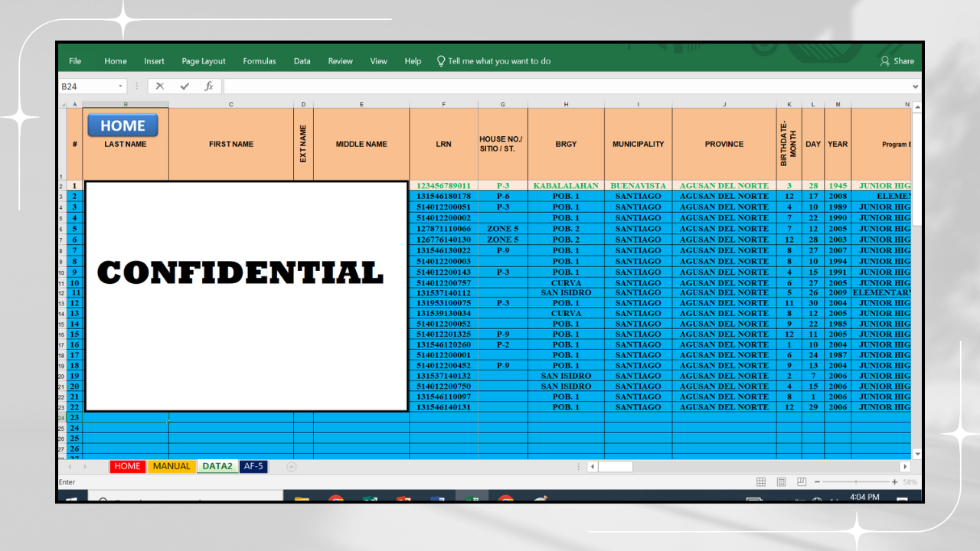Switch to Normal view in status bar
This screenshot has width=980, height=551.
coord(761,482)
